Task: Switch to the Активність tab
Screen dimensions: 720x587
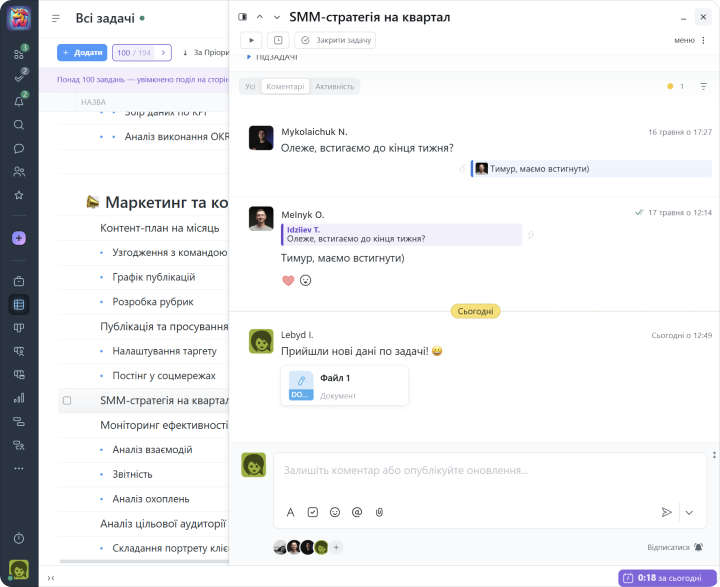Action: [334, 87]
